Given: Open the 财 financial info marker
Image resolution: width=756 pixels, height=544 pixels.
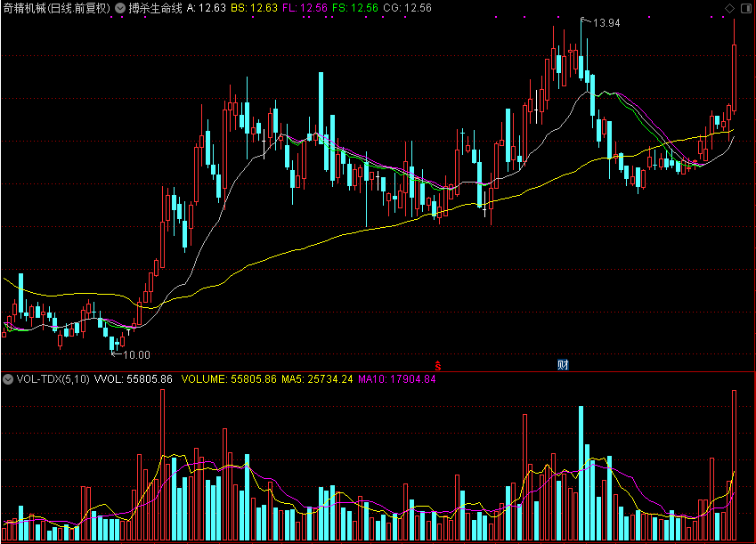Looking at the screenshot, I should (563, 365).
